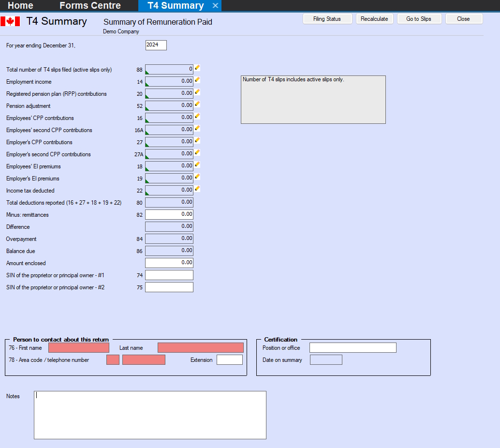Screen dimensions: 500x448
Task: Click the Minus: remittances amount field
Action: coord(169,214)
